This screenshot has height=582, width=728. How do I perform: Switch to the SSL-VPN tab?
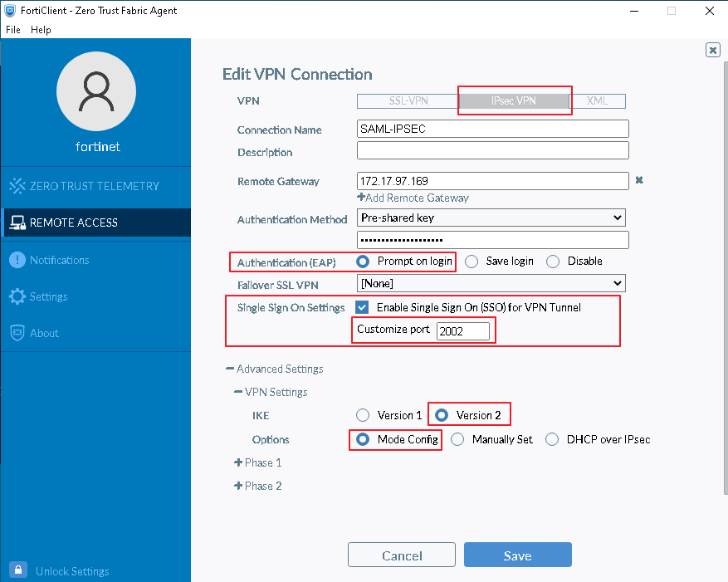[x=408, y=100]
